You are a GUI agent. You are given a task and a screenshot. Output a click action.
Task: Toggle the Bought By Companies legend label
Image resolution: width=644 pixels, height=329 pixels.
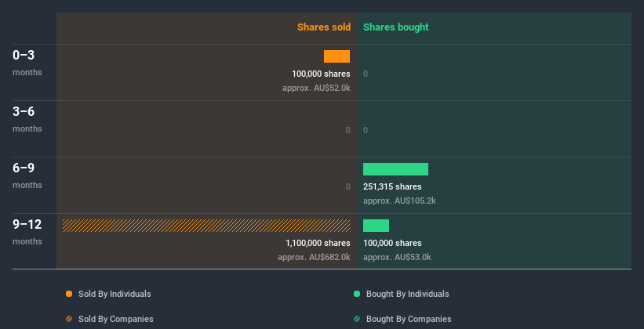pos(409,319)
